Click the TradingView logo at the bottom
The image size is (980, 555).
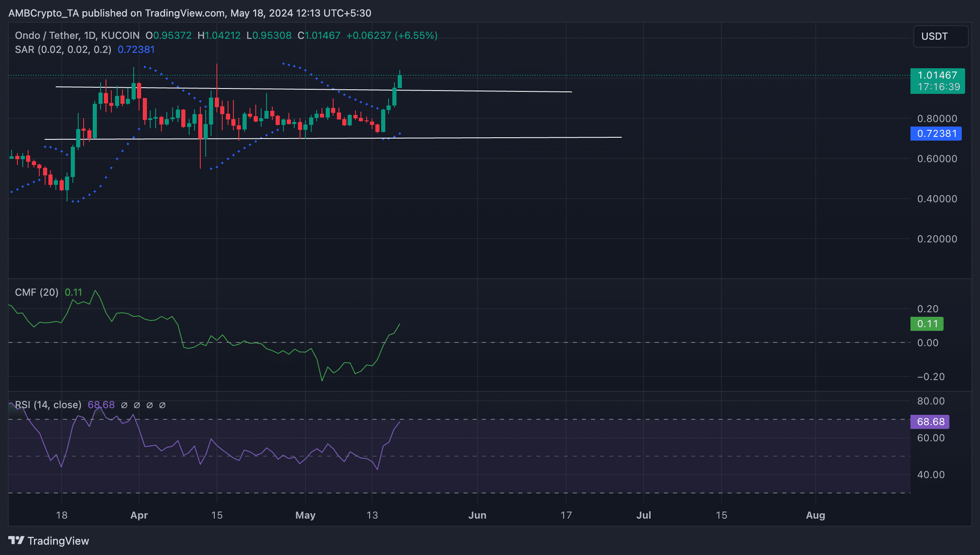coord(49,541)
